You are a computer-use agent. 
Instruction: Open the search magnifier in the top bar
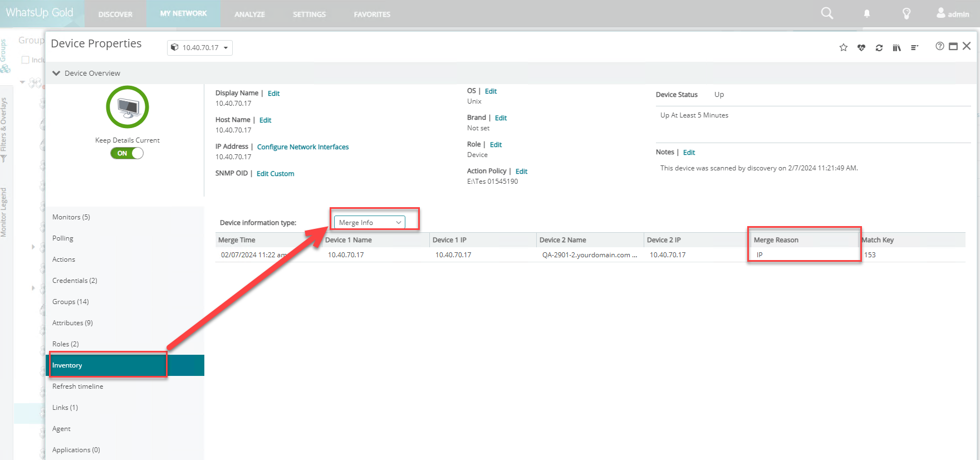pos(827,13)
